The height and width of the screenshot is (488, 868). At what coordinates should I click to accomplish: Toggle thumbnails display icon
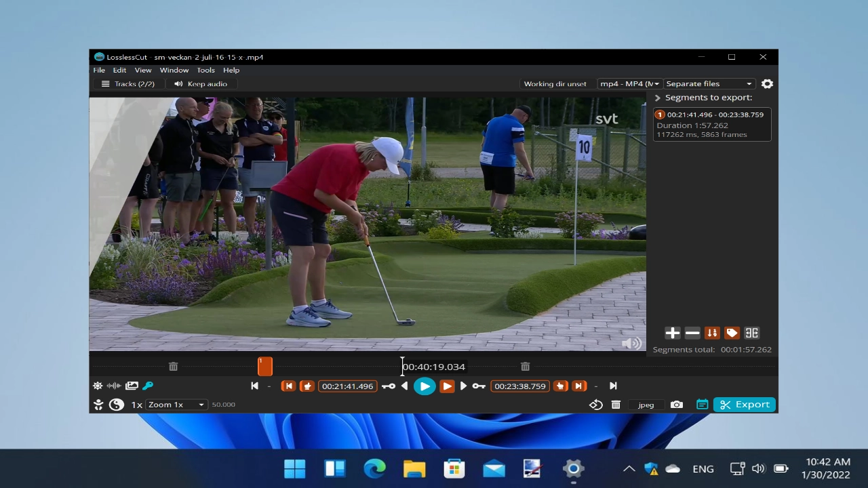(132, 386)
